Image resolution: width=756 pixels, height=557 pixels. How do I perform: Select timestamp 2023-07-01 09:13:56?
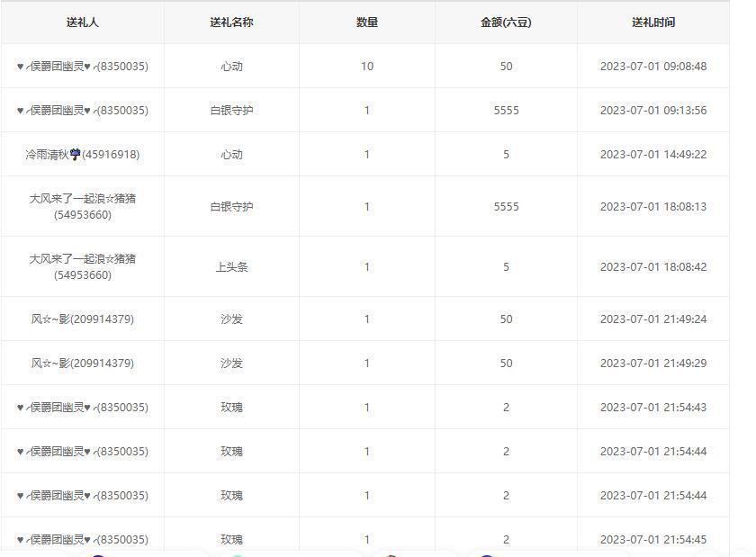coord(653,111)
